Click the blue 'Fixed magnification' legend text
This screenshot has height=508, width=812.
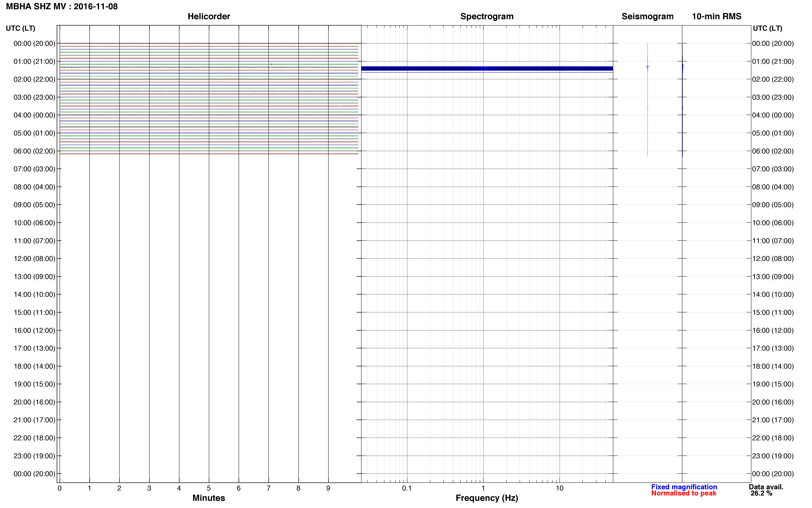pyautogui.click(x=684, y=487)
